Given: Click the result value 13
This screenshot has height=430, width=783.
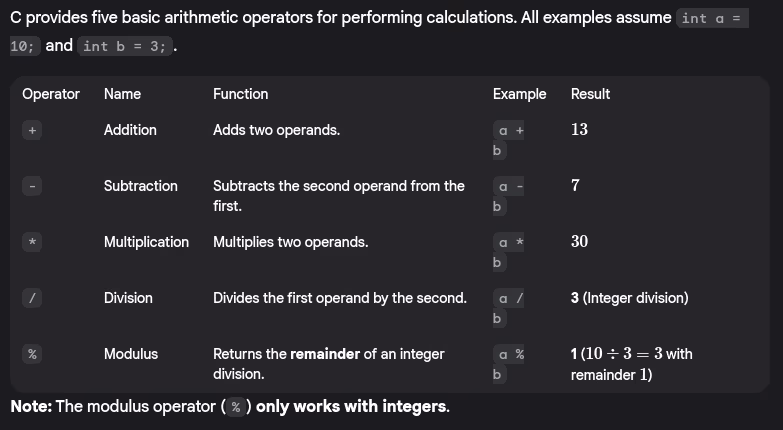Looking at the screenshot, I should [579, 130].
